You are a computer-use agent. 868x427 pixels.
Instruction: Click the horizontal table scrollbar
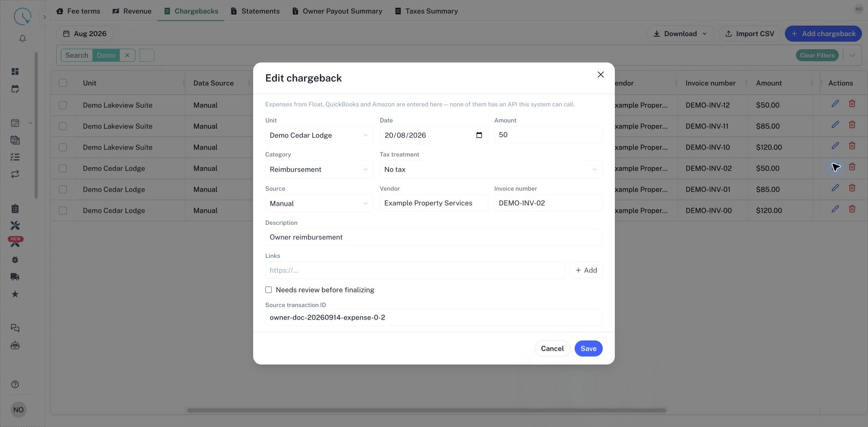click(426, 410)
